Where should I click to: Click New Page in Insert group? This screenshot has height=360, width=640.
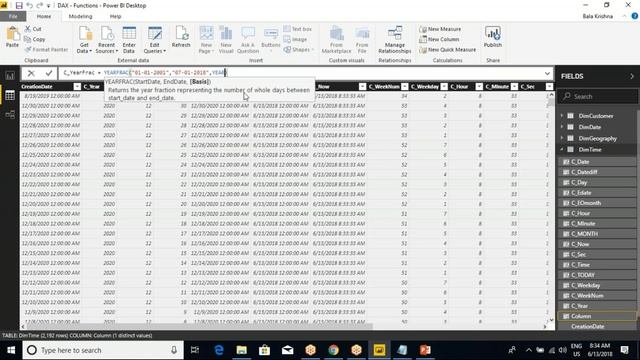click(206, 40)
